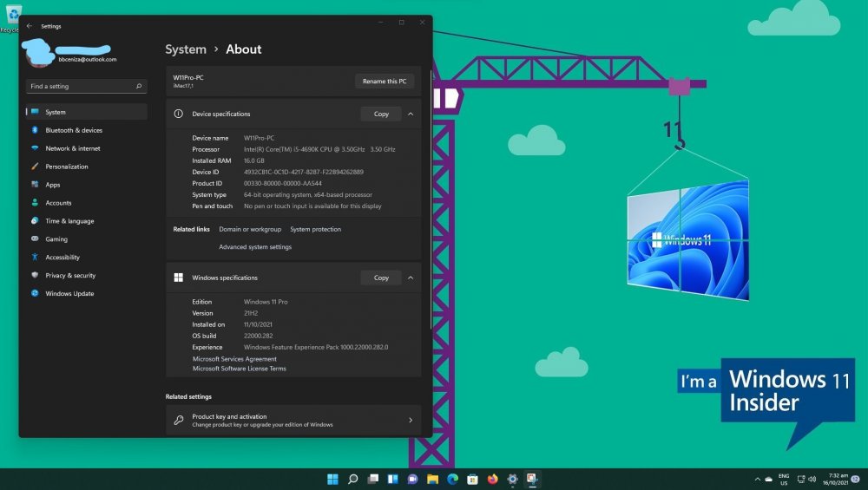The image size is (868, 490).
Task: Open the Apps settings page
Action: (86, 185)
